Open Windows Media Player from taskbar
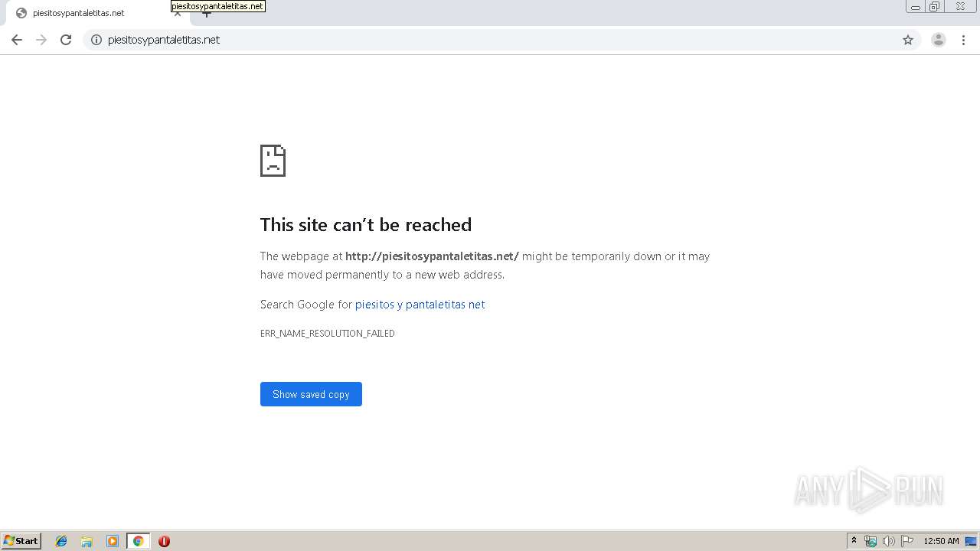Image resolution: width=980 pixels, height=551 pixels. tap(113, 541)
